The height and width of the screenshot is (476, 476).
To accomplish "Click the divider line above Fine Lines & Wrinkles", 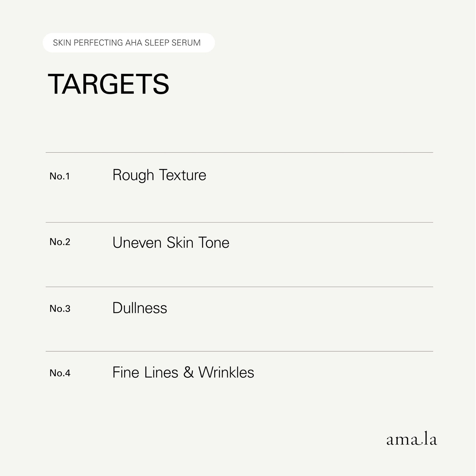I will pyautogui.click(x=239, y=351).
